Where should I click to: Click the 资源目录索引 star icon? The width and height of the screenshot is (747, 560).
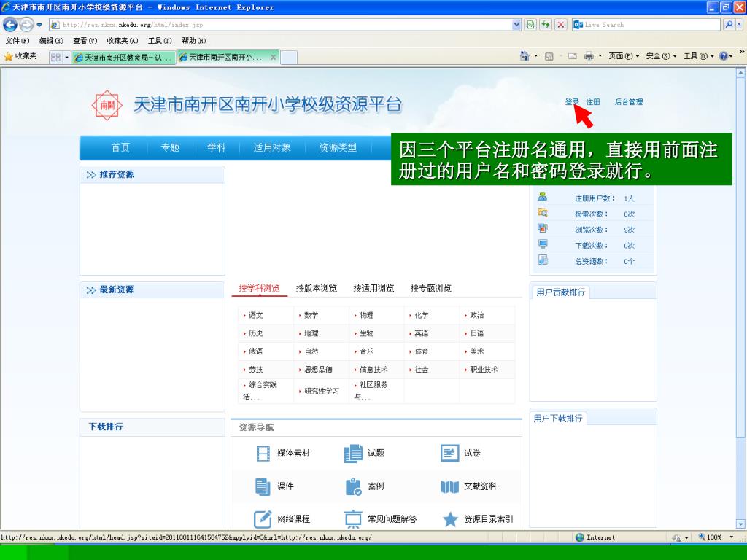(450, 519)
